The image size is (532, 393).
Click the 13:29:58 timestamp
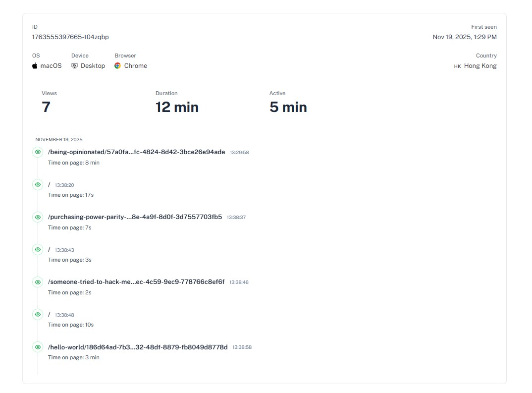[x=239, y=153]
